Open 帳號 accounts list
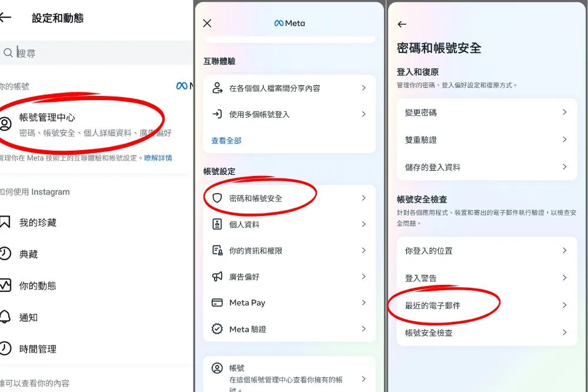This screenshot has height=392, width=588. (289, 376)
